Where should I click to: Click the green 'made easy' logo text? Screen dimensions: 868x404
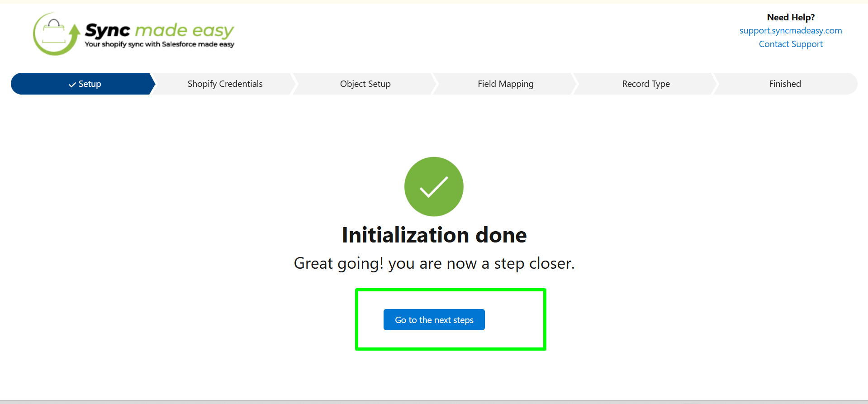184,30
